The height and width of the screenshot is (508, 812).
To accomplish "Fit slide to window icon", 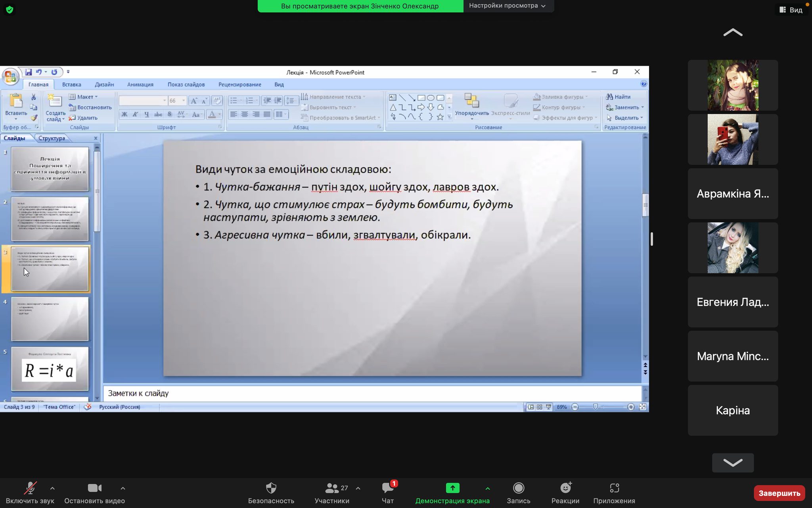I will coord(643,407).
